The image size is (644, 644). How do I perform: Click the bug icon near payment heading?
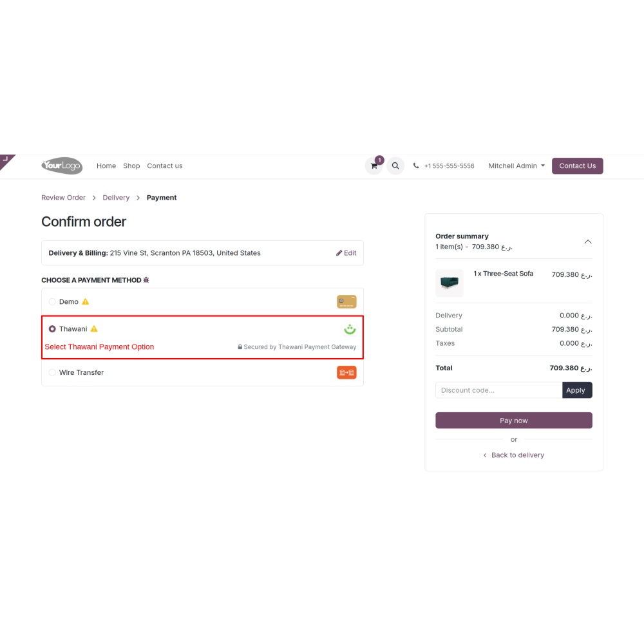[x=146, y=280]
